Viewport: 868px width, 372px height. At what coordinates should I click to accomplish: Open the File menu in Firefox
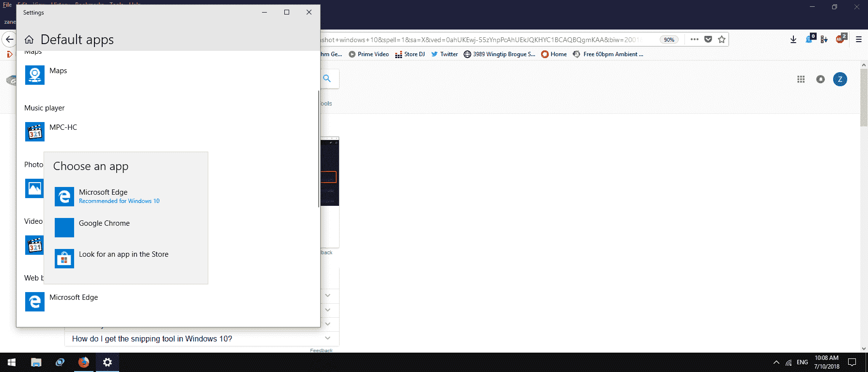tap(7, 4)
